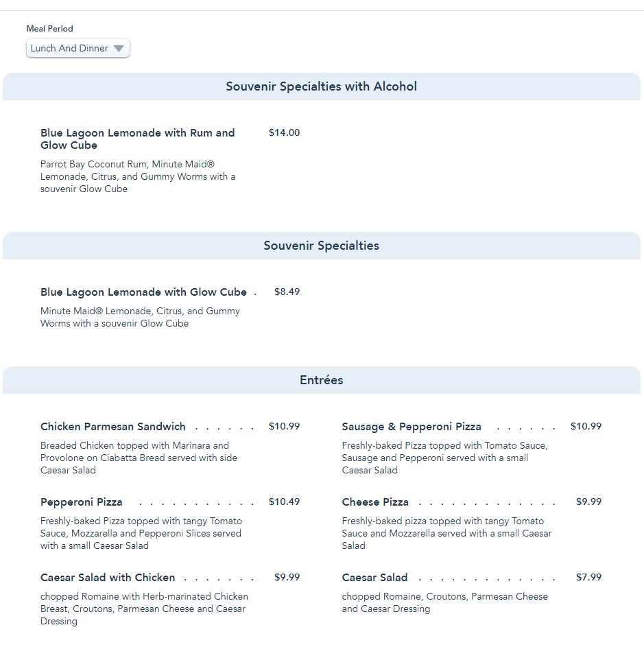
Task: Click the Pepperoni Pizza title
Action: (82, 502)
